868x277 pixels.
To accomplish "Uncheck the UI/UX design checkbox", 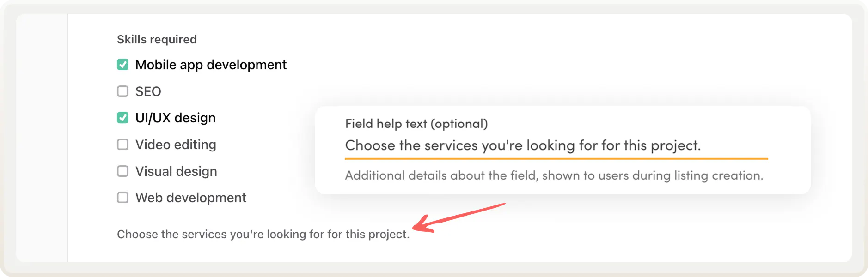I will coord(122,118).
